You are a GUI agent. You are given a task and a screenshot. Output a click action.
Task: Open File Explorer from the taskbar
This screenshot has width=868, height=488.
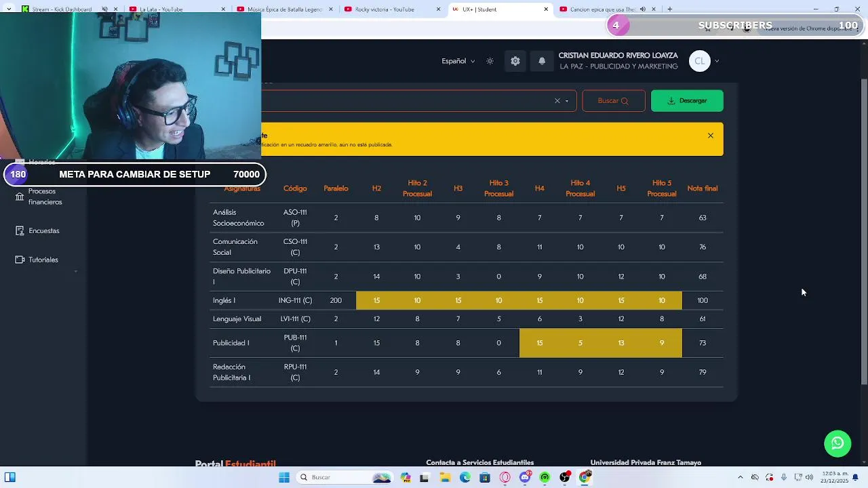445,477
